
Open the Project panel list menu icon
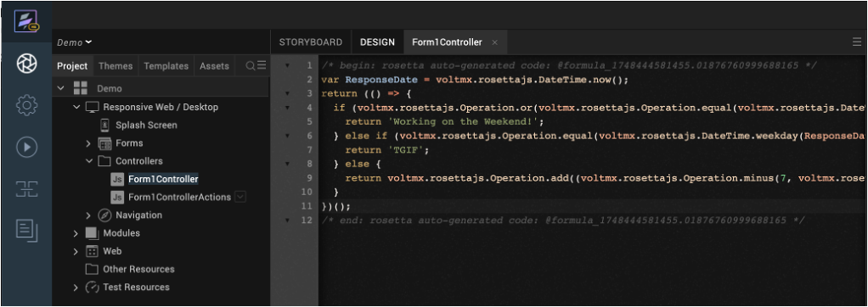262,65
